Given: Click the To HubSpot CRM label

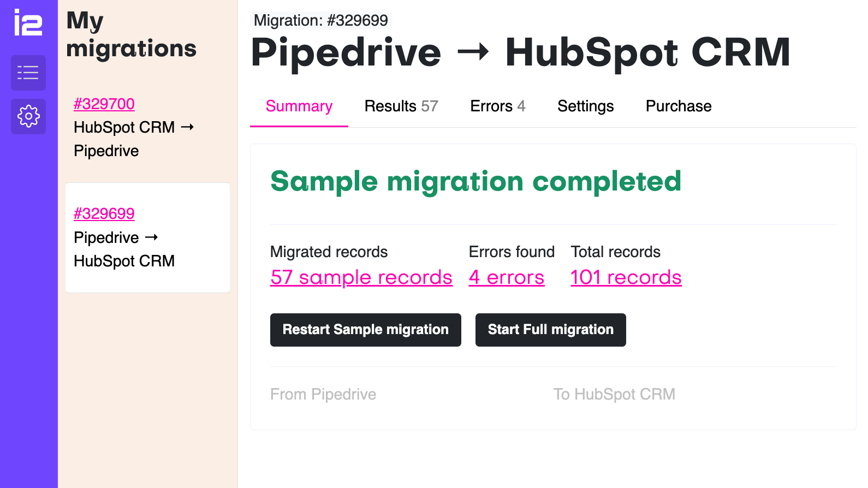Looking at the screenshot, I should tap(614, 394).
